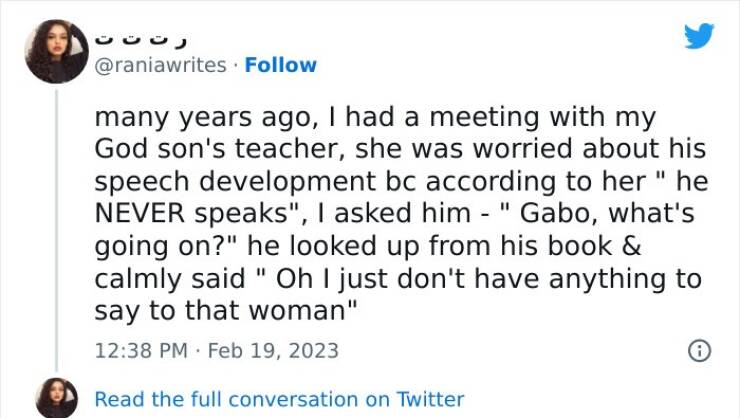The image size is (740, 418).
Task: Follow the @raniawrites account
Action: coord(280,65)
